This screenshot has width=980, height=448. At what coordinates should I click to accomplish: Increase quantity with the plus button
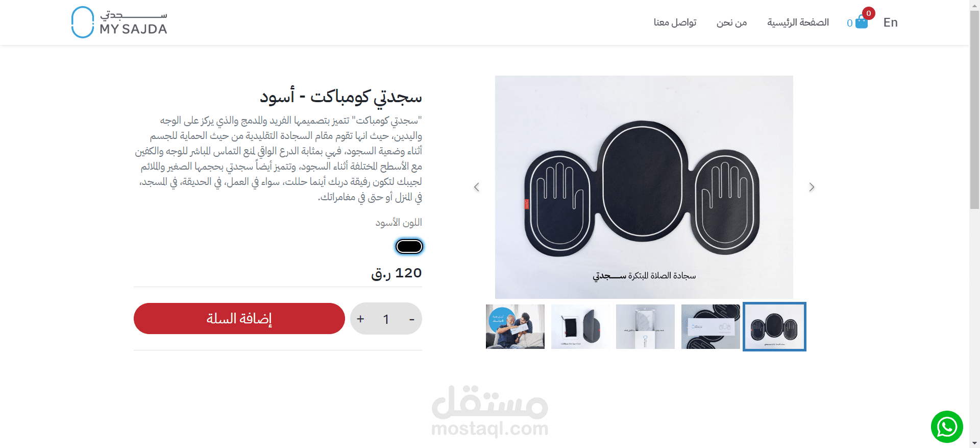[360, 319]
